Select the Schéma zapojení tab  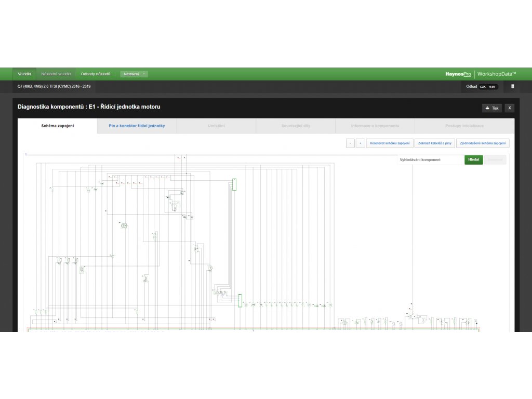pos(57,126)
